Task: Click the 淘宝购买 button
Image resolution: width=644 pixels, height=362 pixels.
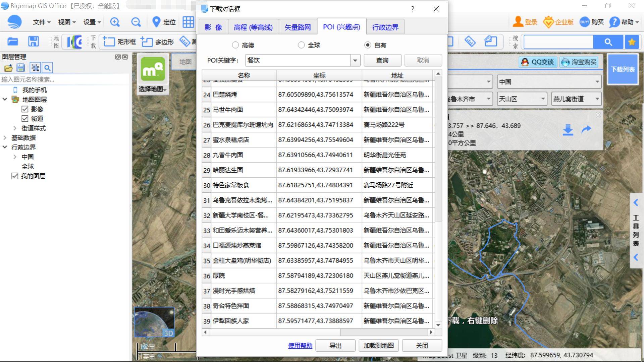Action: pyautogui.click(x=579, y=62)
